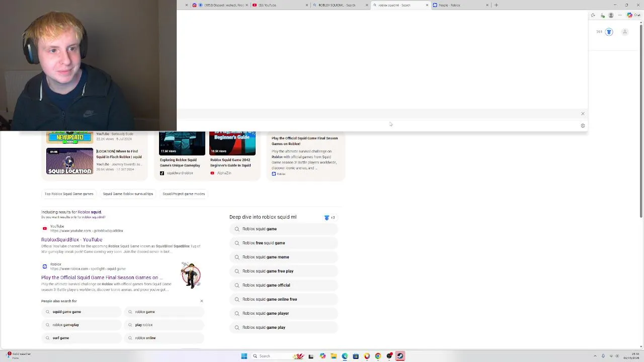Image resolution: width=644 pixels, height=362 pixels.
Task: Search for roblox game suggestion
Action: coord(165,312)
